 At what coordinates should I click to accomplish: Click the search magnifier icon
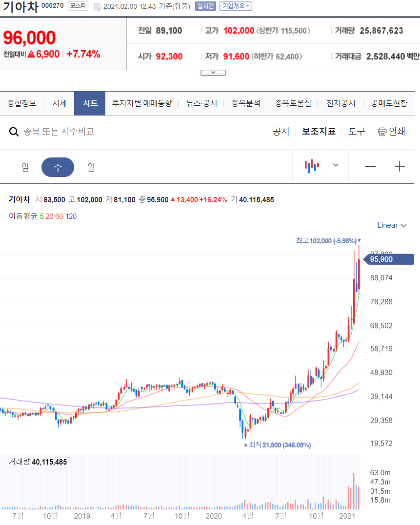tap(14, 132)
